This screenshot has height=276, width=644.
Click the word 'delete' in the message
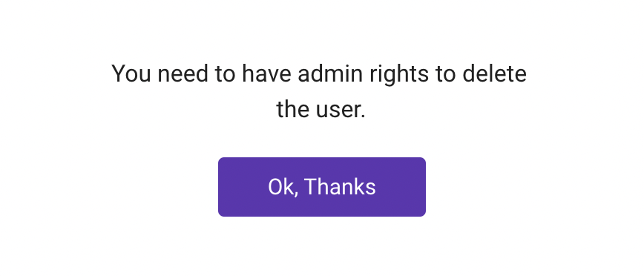(x=494, y=74)
